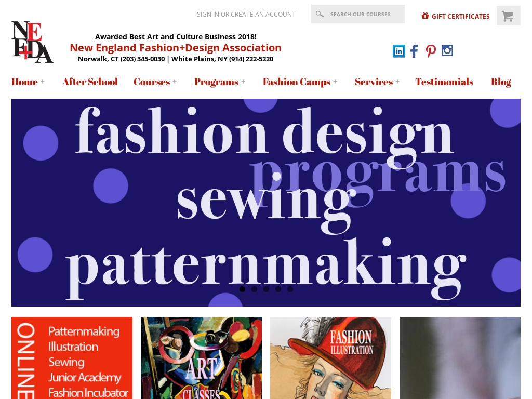This screenshot has height=399, width=532.
Task: Click the NEFDA logo
Action: [x=32, y=42]
